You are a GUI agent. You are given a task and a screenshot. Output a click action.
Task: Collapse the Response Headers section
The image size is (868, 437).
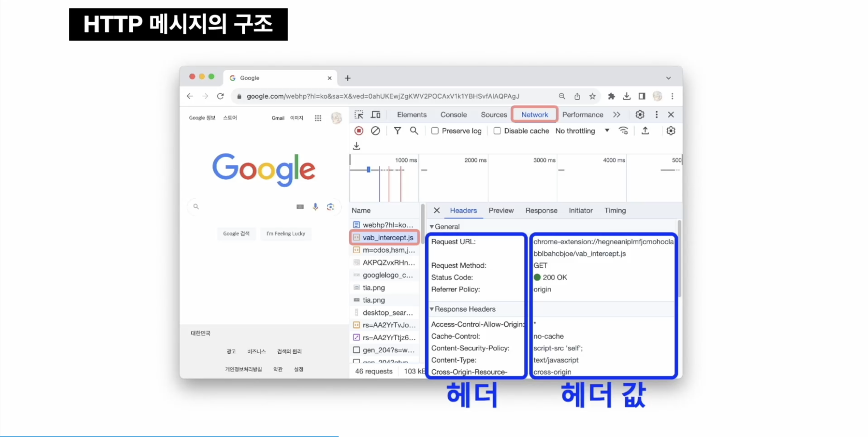pyautogui.click(x=432, y=309)
